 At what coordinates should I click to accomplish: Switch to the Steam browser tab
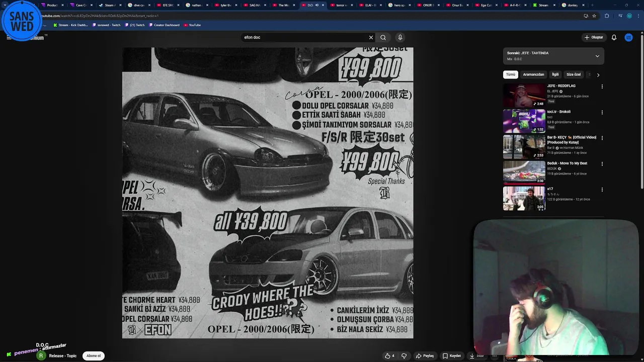110,5
